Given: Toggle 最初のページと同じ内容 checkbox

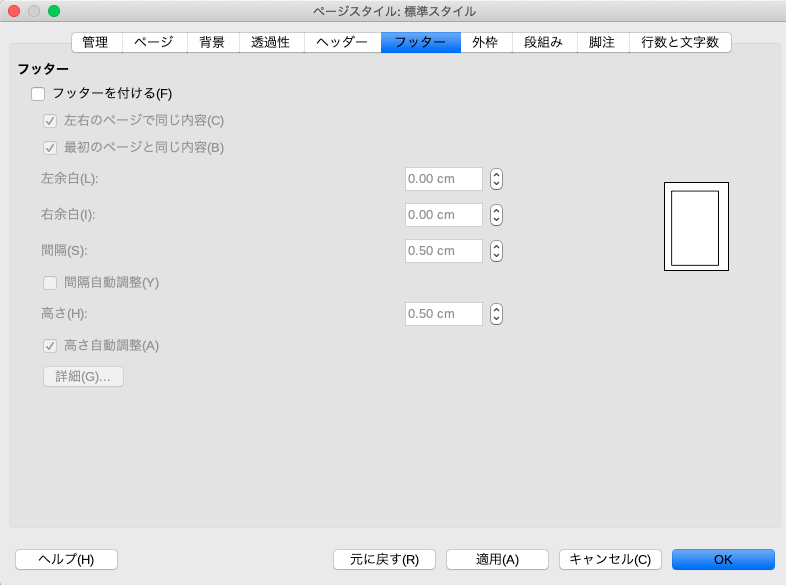Looking at the screenshot, I should coord(50,148).
